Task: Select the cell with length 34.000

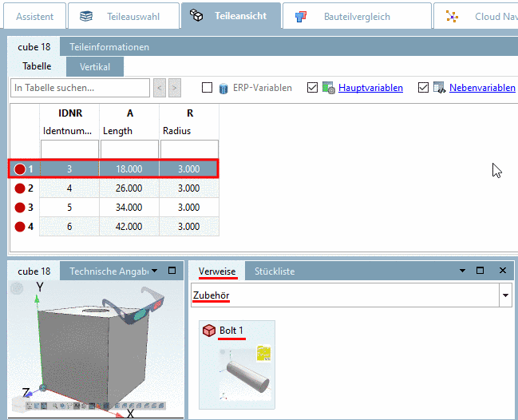Action: (129, 208)
